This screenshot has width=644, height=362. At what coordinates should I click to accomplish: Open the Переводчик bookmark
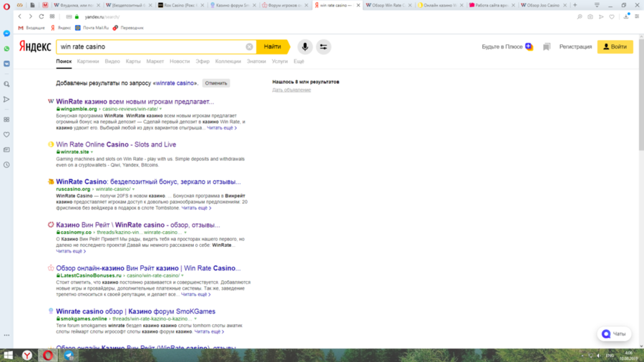(128, 28)
